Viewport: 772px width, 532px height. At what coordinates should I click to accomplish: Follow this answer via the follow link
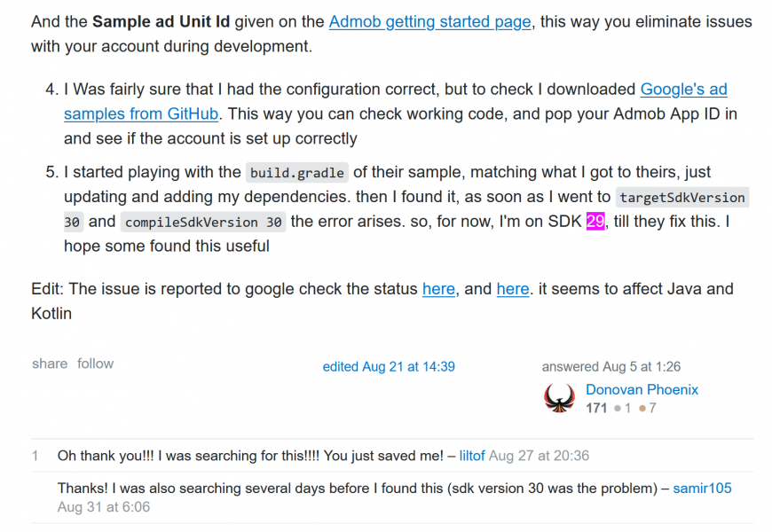pyautogui.click(x=95, y=364)
